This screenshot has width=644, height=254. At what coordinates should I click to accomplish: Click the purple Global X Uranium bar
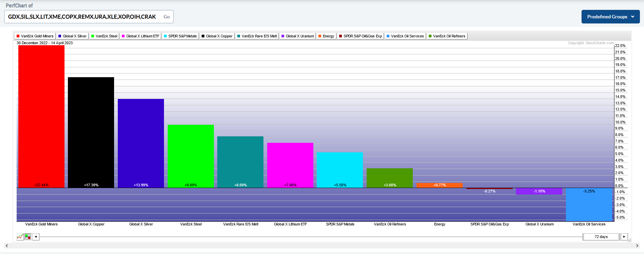539,191
